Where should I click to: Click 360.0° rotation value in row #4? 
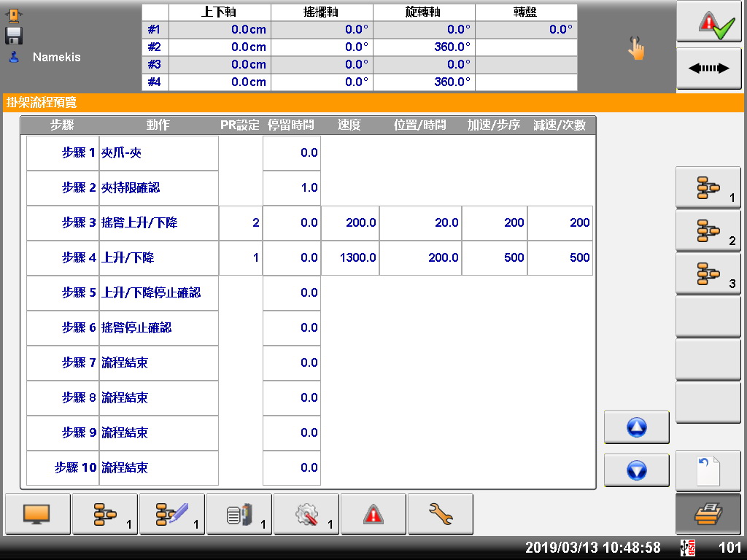424,82
